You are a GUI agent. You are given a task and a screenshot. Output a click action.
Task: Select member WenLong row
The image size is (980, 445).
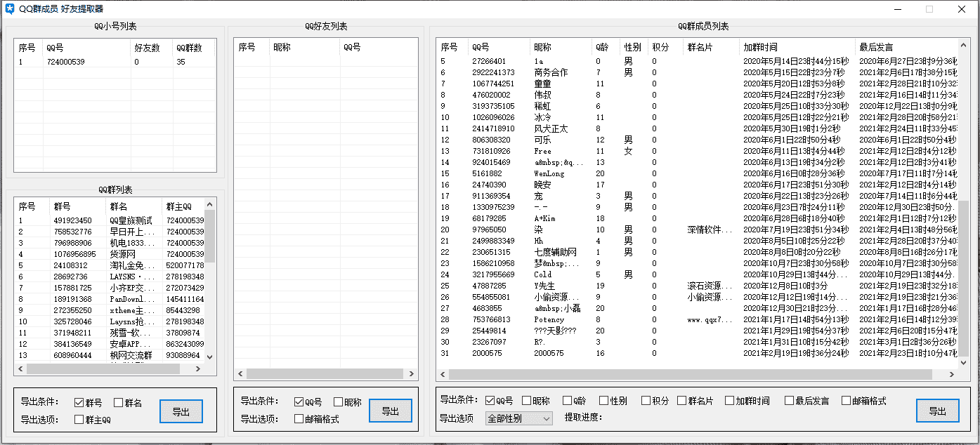698,173
